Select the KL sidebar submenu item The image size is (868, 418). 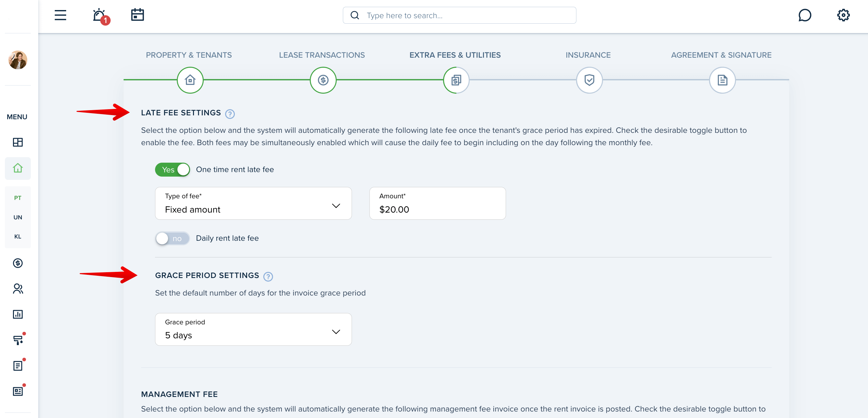18,237
